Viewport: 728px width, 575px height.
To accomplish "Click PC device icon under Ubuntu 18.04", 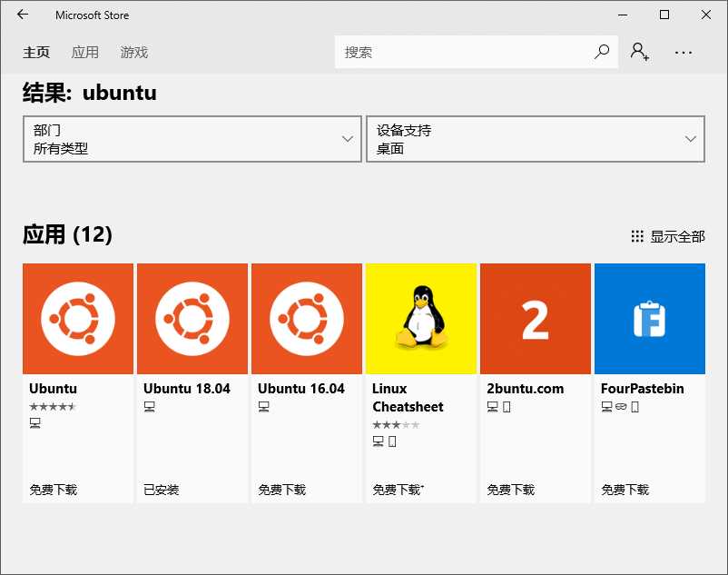I will coord(149,407).
